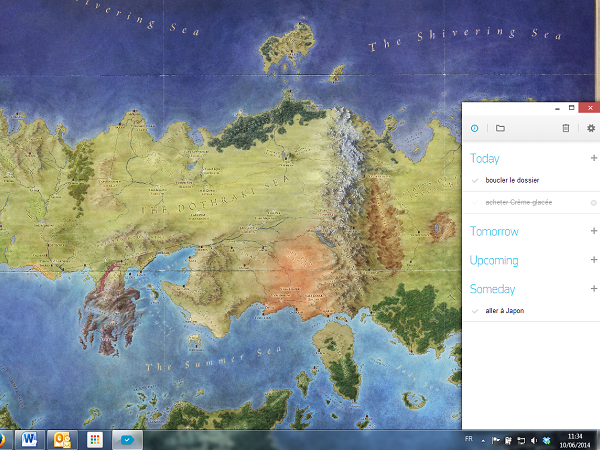Add a task to Upcoming
Screen dimensions: 600x450
coord(594,260)
